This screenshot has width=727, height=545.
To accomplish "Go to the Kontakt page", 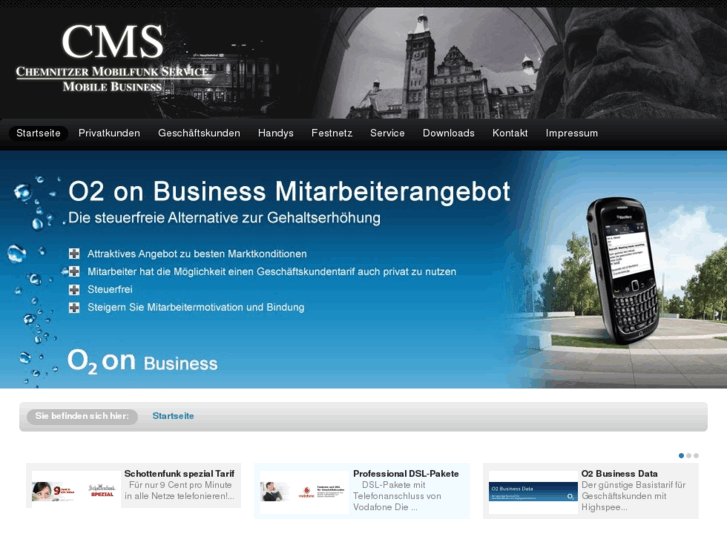I will 510,133.
